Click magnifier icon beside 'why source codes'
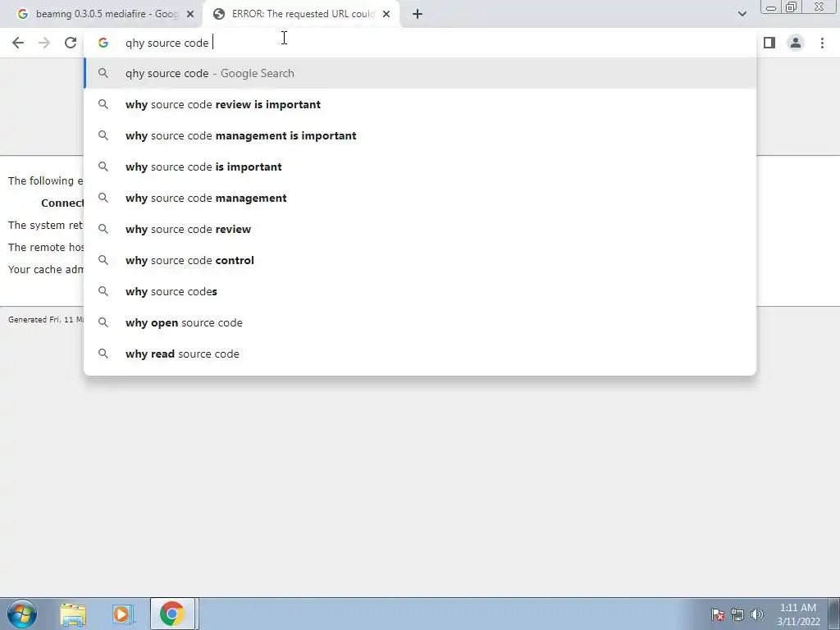This screenshot has width=840, height=630. tap(103, 291)
